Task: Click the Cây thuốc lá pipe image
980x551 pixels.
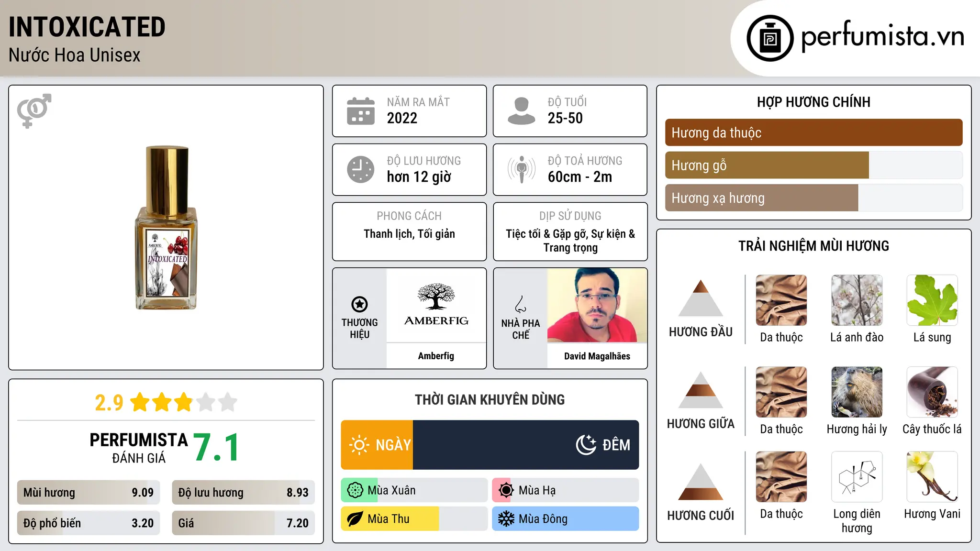Action: [932, 392]
